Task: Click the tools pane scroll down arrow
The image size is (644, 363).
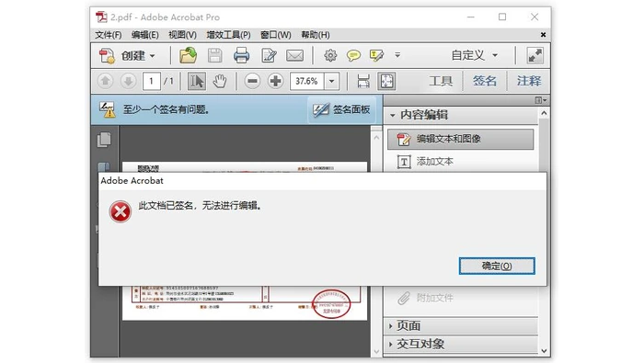Action: coord(544,351)
